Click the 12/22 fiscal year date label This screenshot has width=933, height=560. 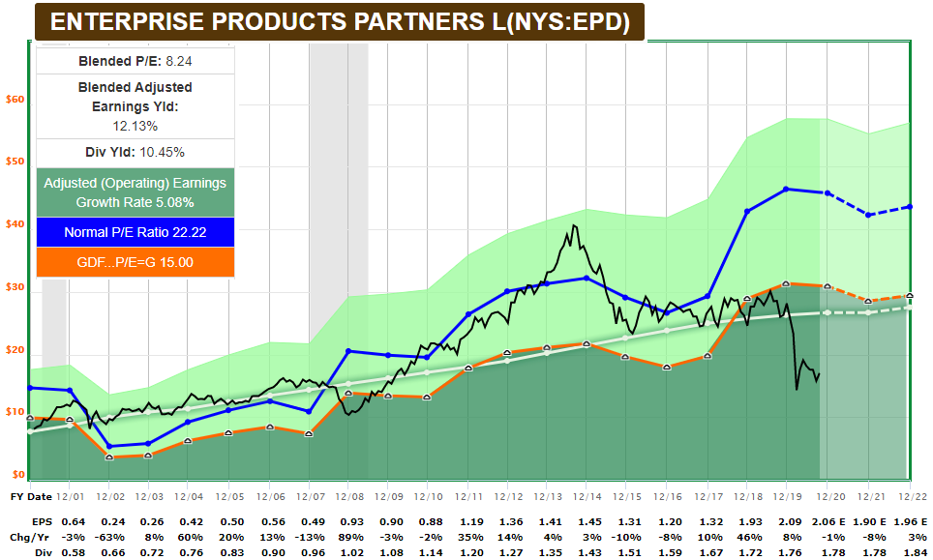(912, 496)
